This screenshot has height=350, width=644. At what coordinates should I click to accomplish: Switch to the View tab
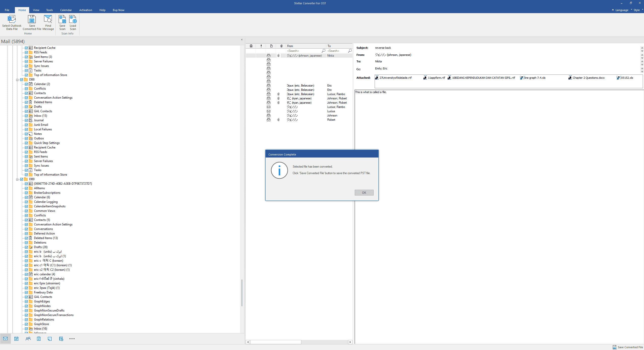point(36,10)
